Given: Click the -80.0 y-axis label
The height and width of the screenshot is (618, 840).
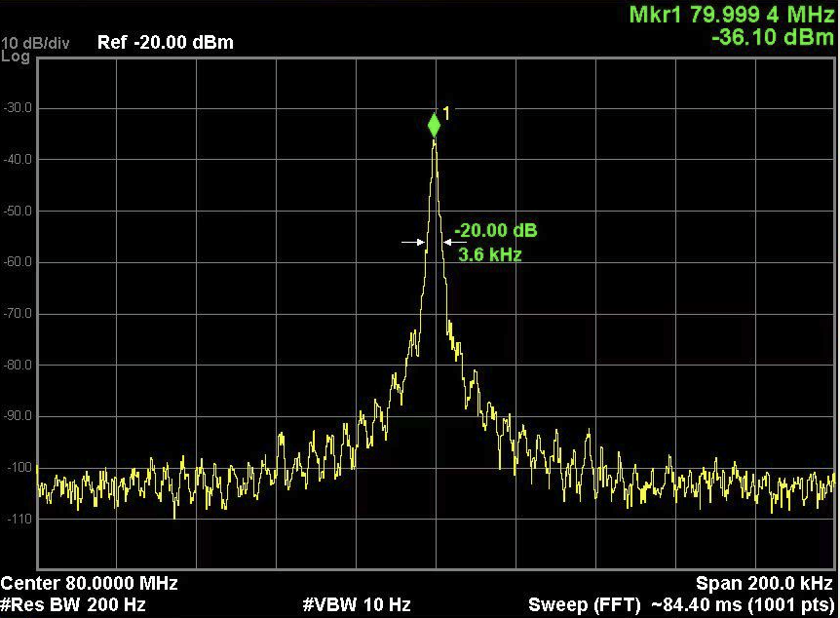Looking at the screenshot, I should 18,365.
